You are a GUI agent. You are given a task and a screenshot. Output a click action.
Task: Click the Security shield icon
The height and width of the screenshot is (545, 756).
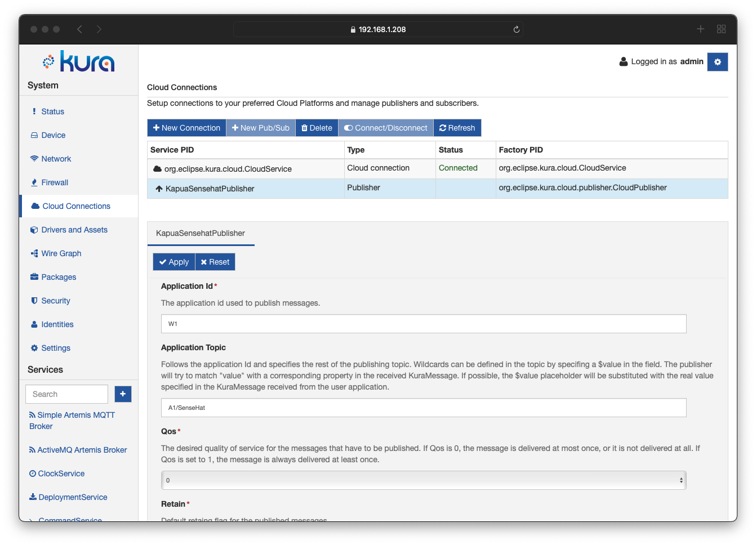[x=34, y=301]
